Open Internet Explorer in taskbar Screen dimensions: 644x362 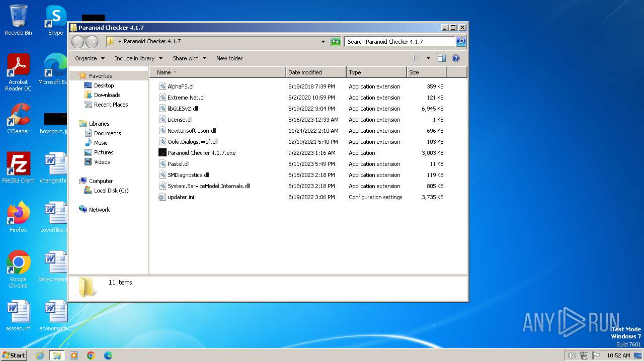coord(40,355)
